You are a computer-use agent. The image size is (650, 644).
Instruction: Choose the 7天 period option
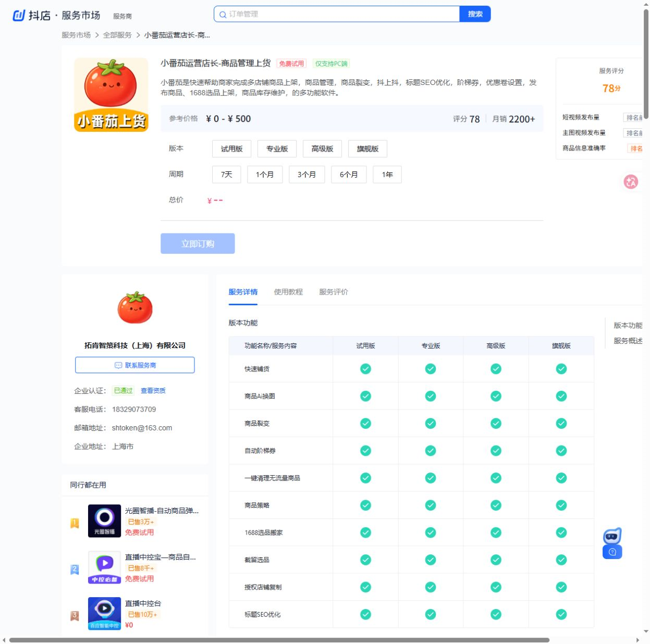pos(227,175)
